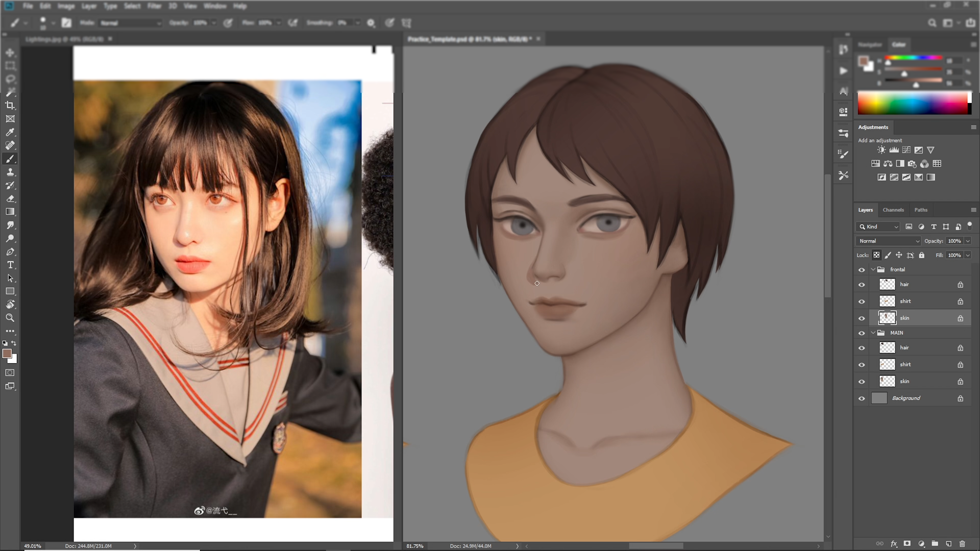Select the Move tool
Screen dimensions: 980x551
(x=10, y=53)
